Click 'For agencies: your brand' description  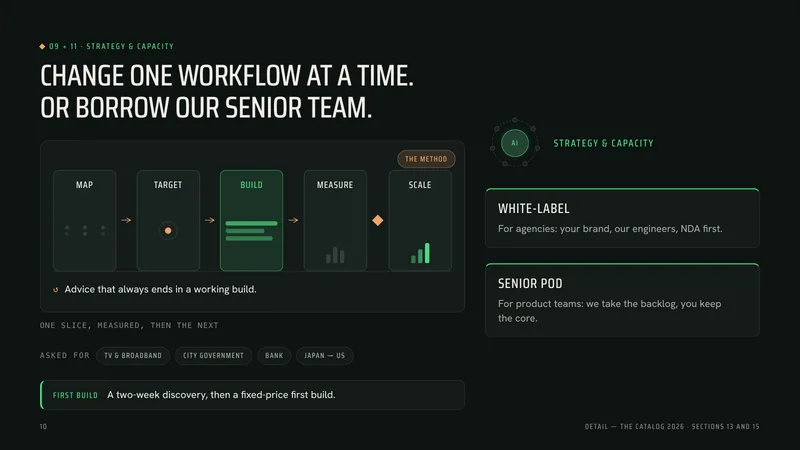point(610,229)
